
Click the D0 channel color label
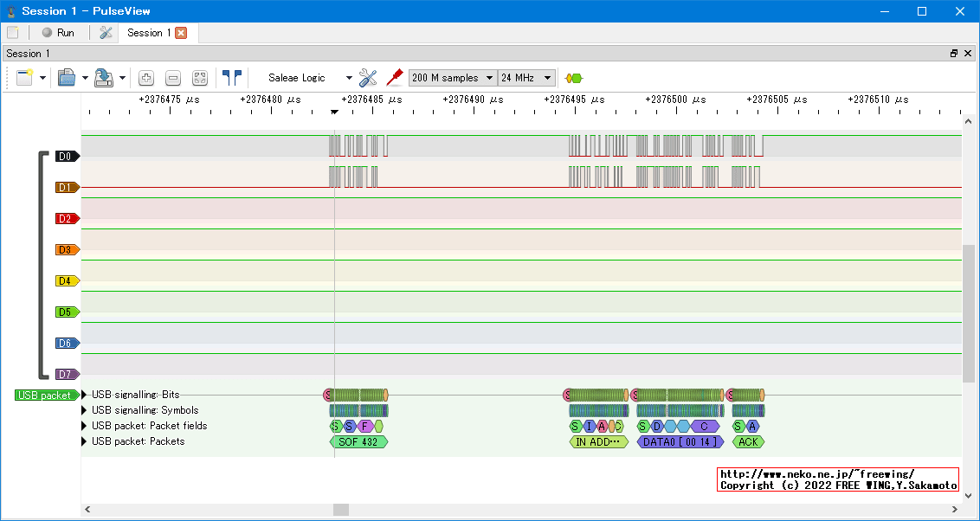[67, 157]
